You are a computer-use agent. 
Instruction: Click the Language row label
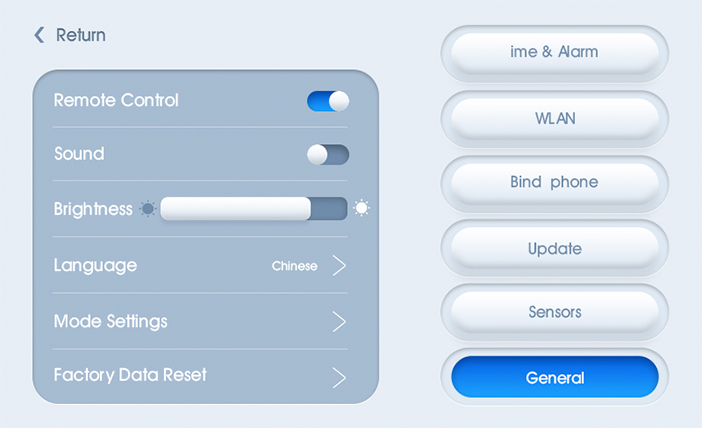95,265
